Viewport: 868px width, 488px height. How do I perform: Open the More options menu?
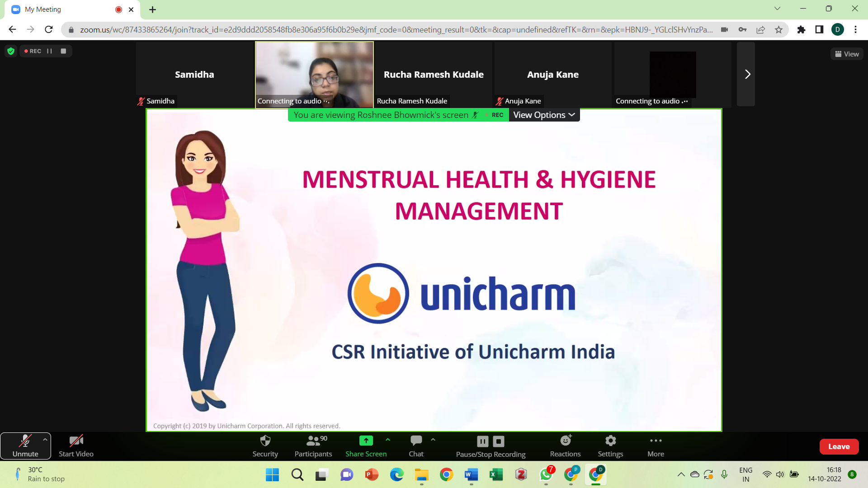click(x=656, y=446)
